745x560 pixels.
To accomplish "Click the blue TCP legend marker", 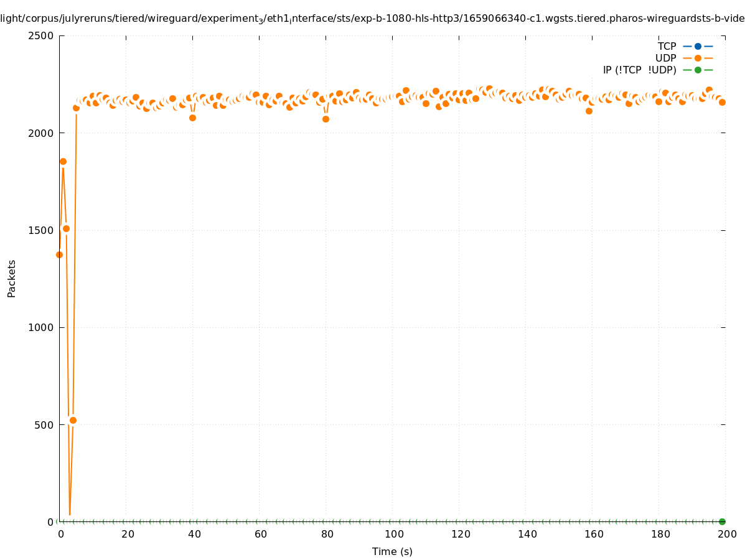I will 698,46.
